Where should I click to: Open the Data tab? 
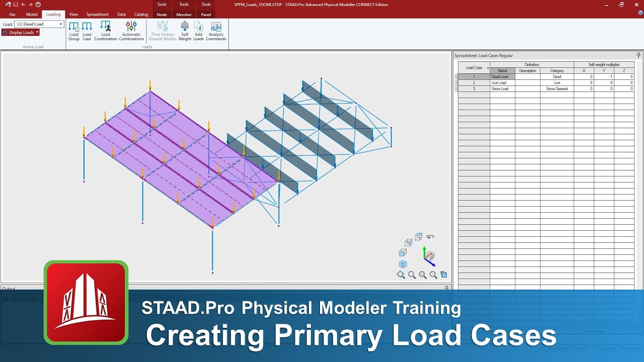tap(122, 15)
